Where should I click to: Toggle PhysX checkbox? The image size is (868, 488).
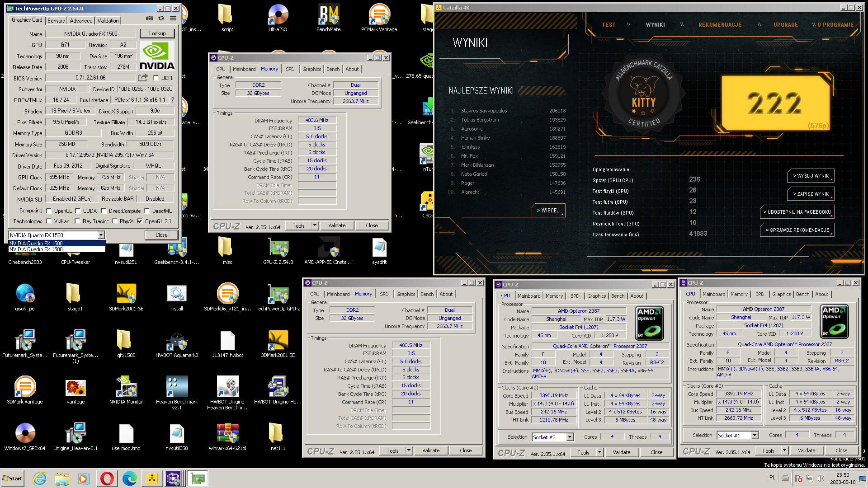coord(114,221)
